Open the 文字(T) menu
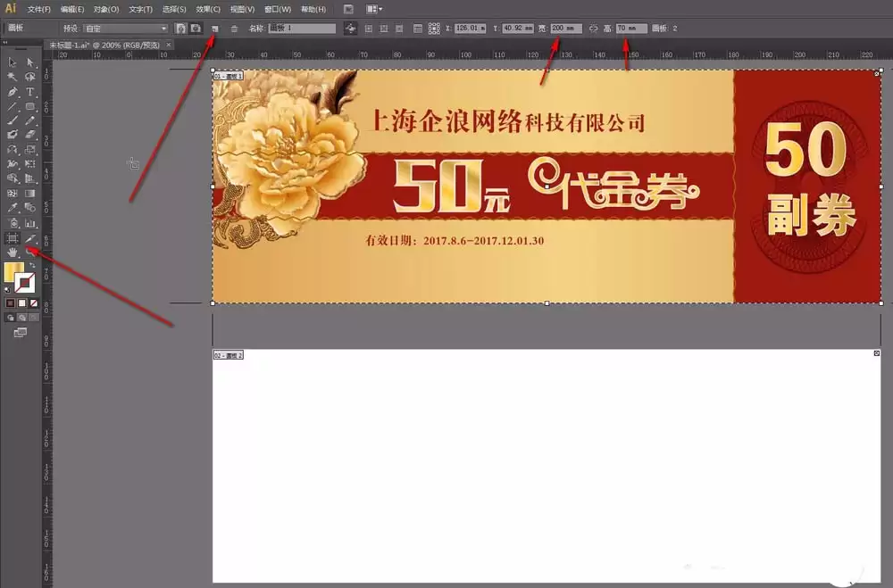Image resolution: width=893 pixels, height=588 pixels. [x=141, y=10]
